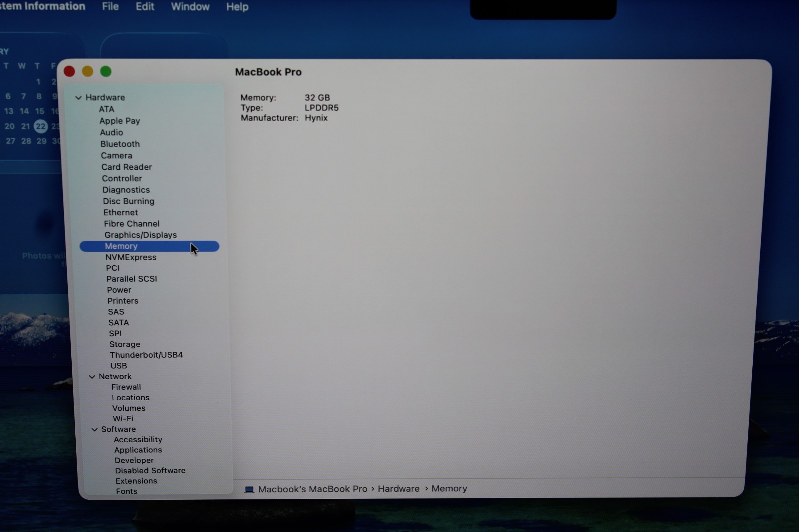This screenshot has height=532, width=799.
Task: Click date 28 in the calendar widget
Action: click(x=26, y=141)
